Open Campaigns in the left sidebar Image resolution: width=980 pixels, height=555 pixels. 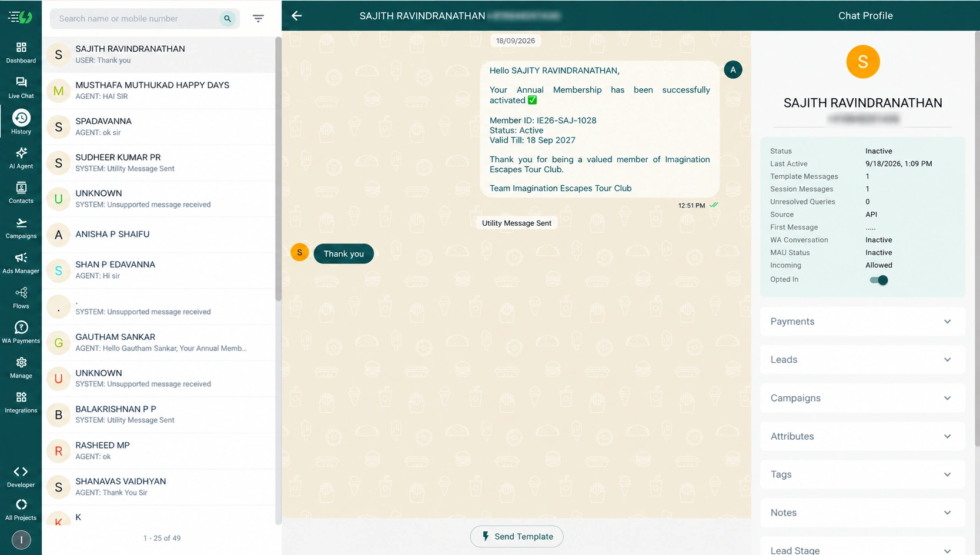(21, 228)
